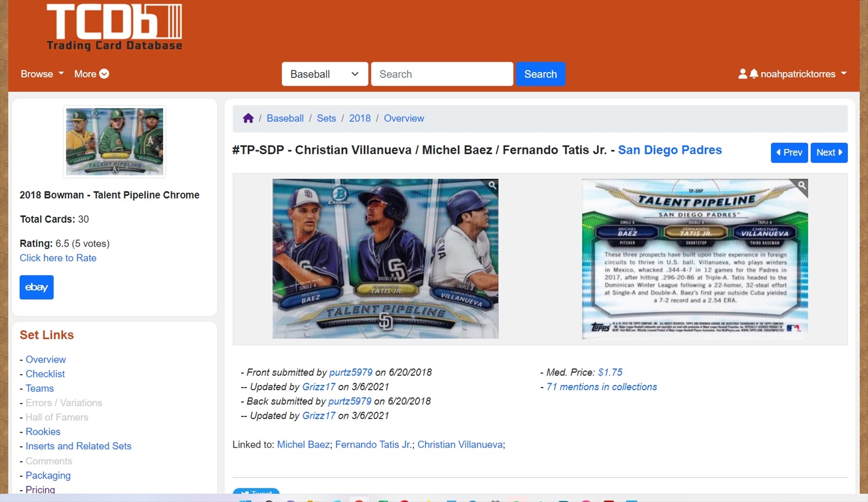Open Inserts and Related Sets link
Screen dimensions: 868x502
click(78, 446)
